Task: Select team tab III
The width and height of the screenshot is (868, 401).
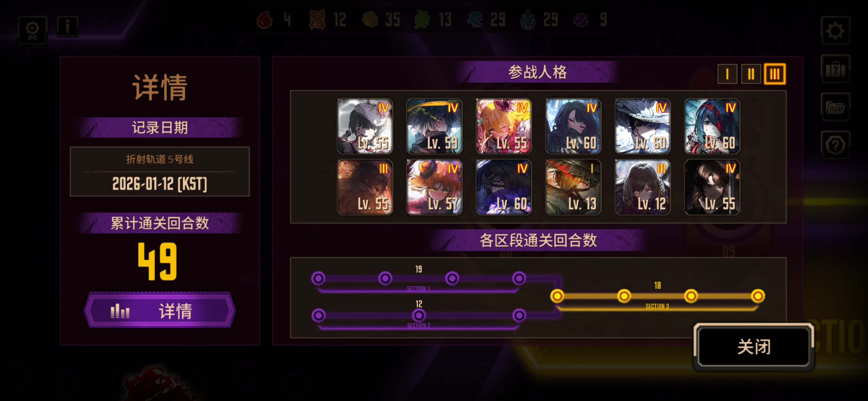Action: (x=775, y=74)
